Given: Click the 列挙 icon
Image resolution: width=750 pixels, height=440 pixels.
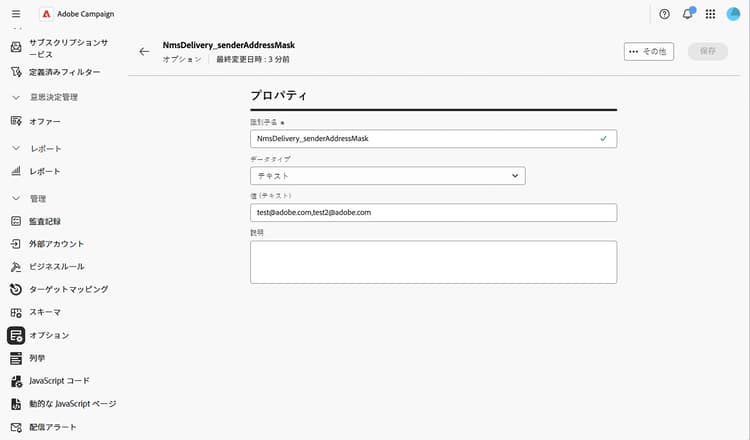Looking at the screenshot, I should [x=16, y=358].
